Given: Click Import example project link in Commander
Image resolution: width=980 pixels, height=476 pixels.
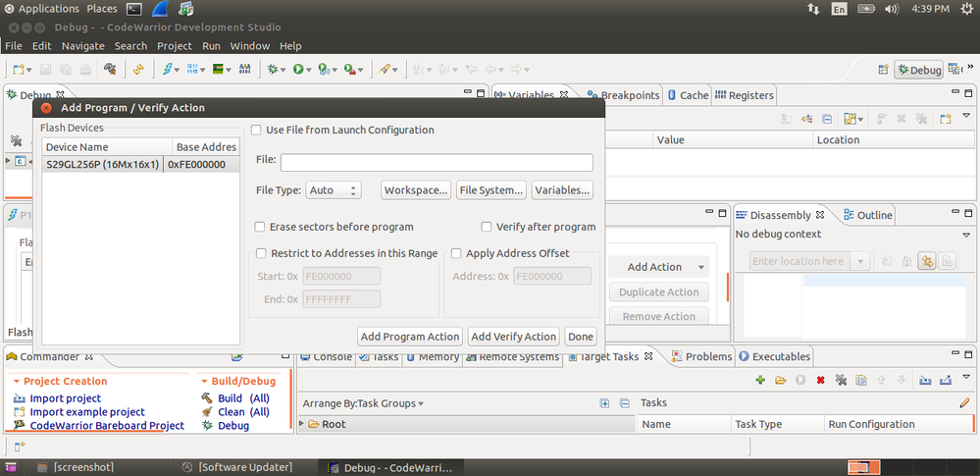Looking at the screenshot, I should click(87, 412).
